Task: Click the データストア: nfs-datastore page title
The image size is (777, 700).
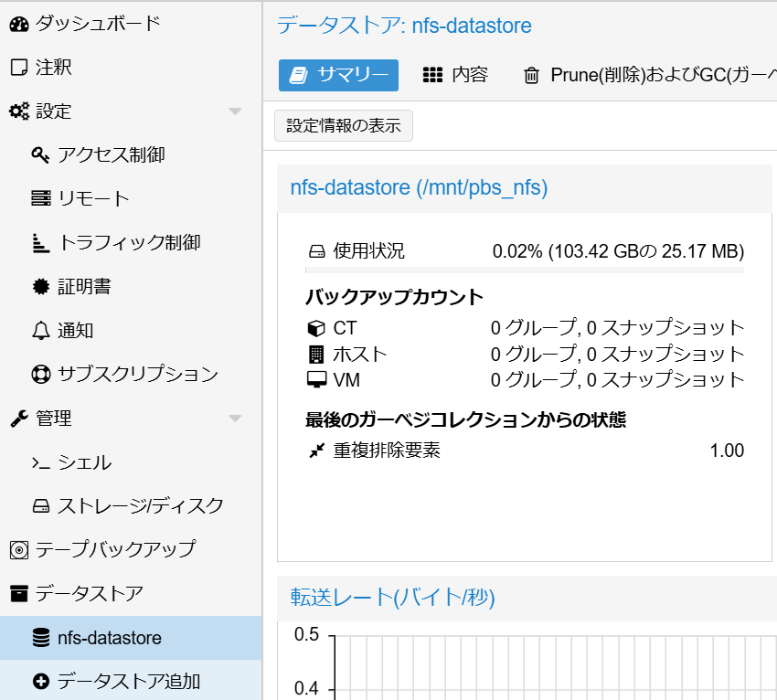Action: coord(404,26)
